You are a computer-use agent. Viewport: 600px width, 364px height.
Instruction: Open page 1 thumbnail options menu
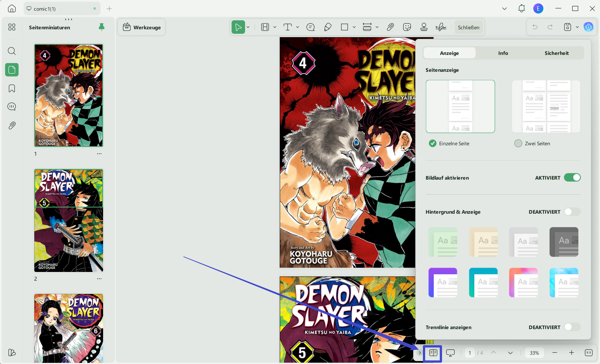tap(99, 154)
